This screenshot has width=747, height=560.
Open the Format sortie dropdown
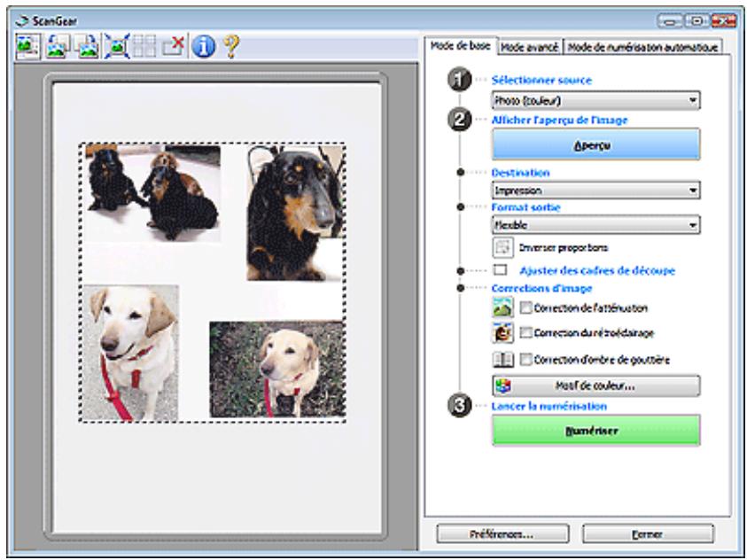point(596,225)
